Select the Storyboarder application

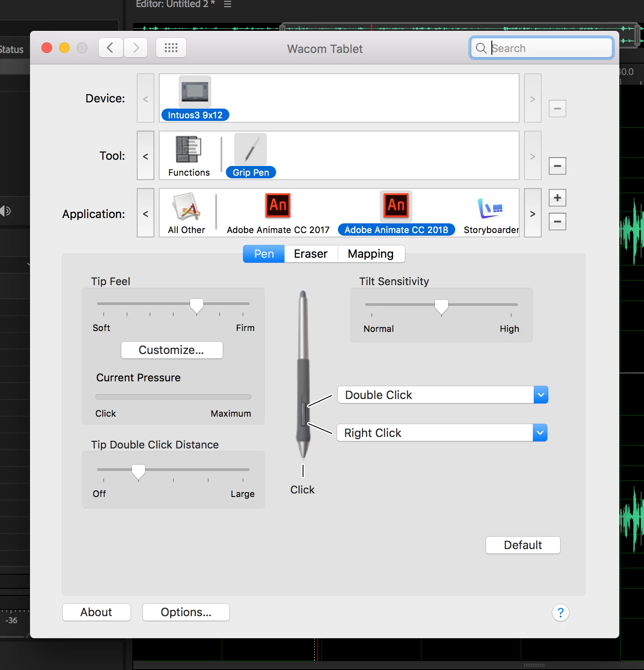click(x=491, y=214)
